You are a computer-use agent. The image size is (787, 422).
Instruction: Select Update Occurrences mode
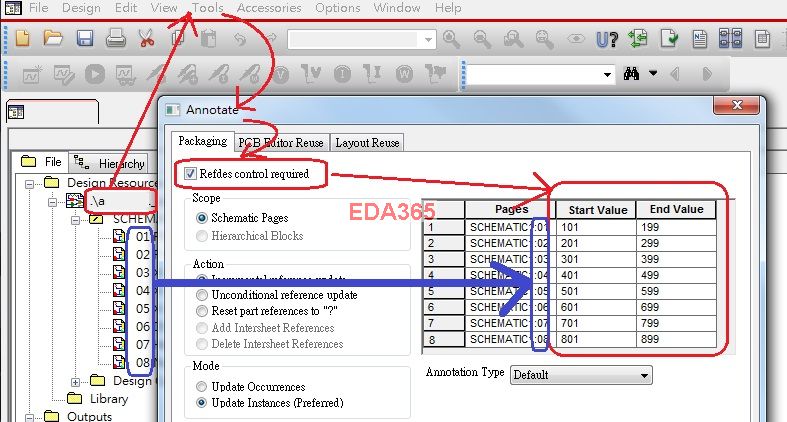point(202,387)
